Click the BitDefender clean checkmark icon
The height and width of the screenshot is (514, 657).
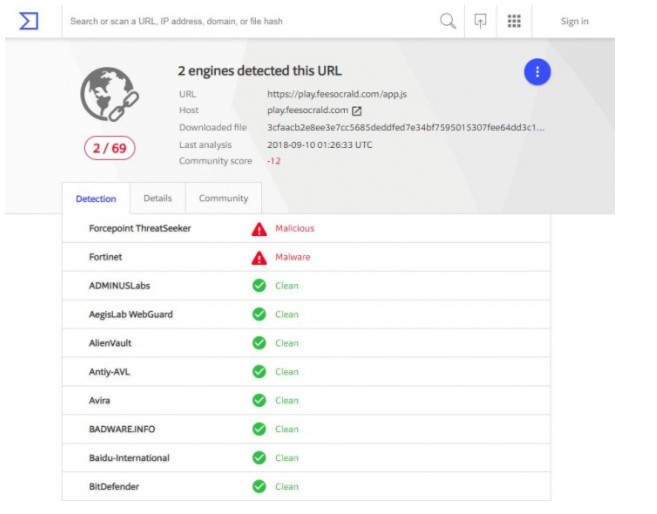pyautogui.click(x=259, y=487)
